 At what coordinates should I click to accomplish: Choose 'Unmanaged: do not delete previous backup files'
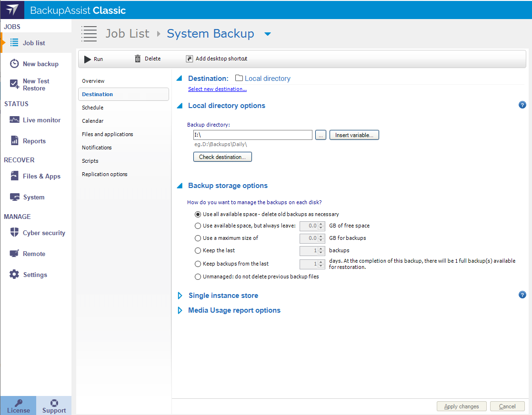point(198,277)
